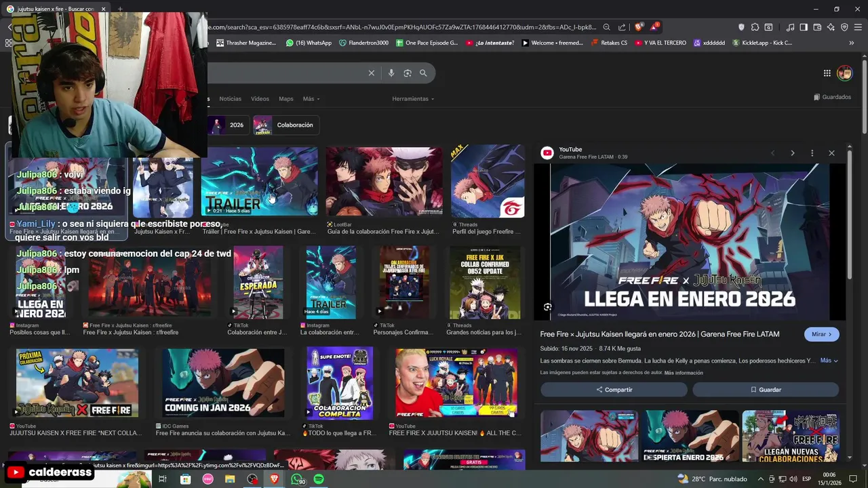Open the three-dot menu in preview panel
Viewport: 868px width, 488px height.
pos(812,153)
